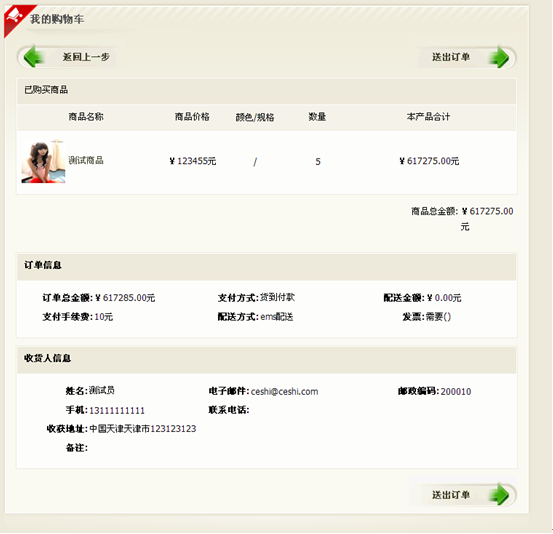Click the 收货人信息 section header
553x534 pixels.
click(47, 358)
